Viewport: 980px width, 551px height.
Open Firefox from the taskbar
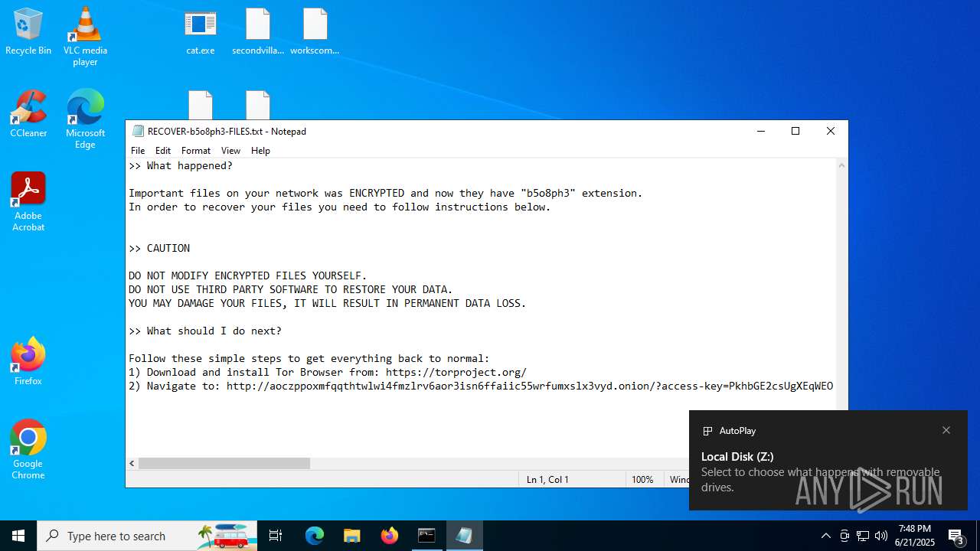[x=390, y=536]
